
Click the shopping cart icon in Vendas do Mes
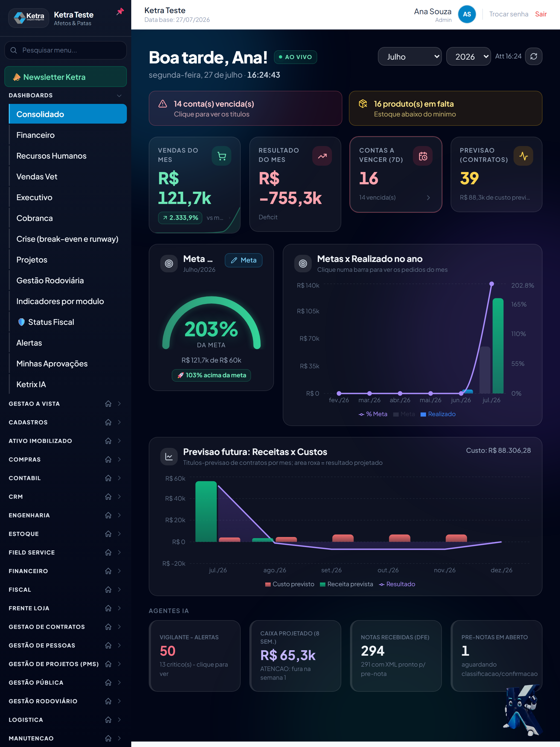(x=221, y=156)
